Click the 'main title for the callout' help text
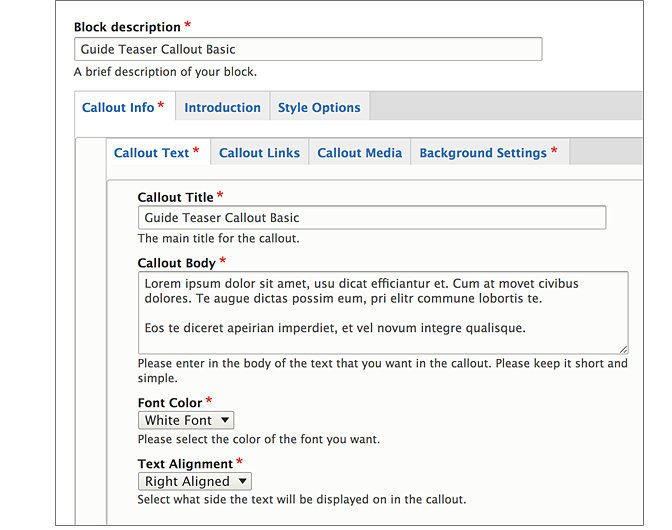Viewport: 672px width, 530px height. pyautogui.click(x=218, y=239)
